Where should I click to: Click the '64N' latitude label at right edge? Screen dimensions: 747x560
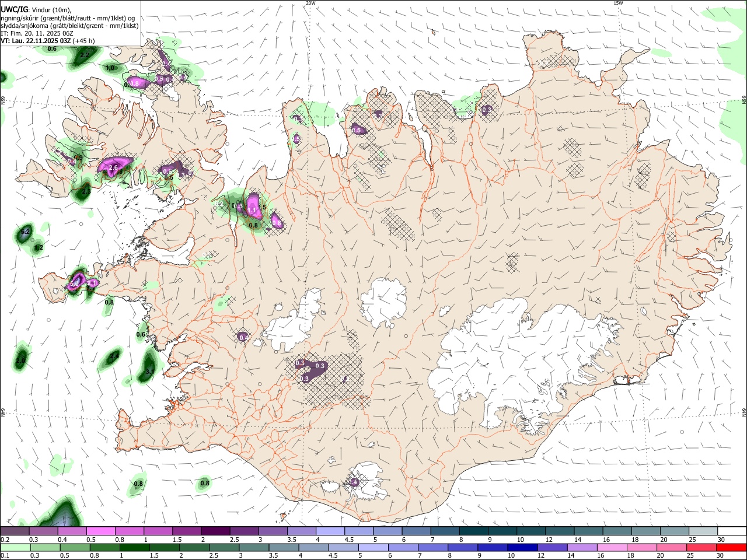coord(744,412)
